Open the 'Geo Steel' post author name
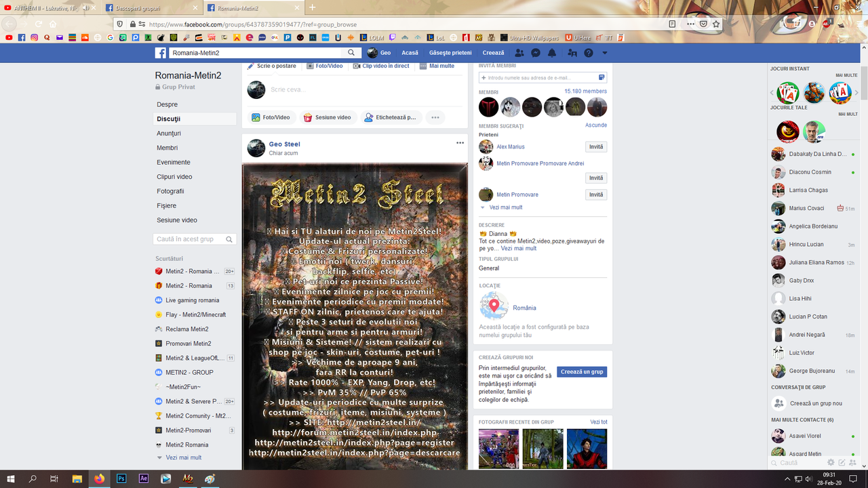The height and width of the screenshot is (488, 868). pos(284,144)
